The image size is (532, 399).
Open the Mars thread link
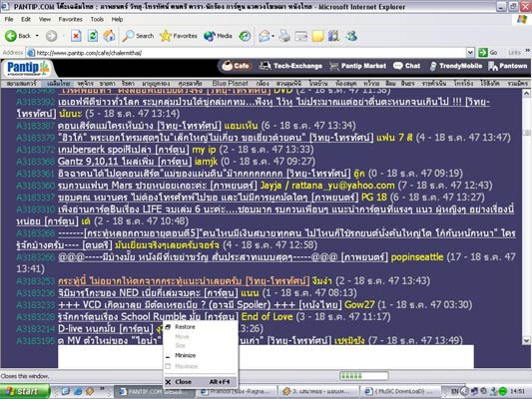(x=158, y=186)
